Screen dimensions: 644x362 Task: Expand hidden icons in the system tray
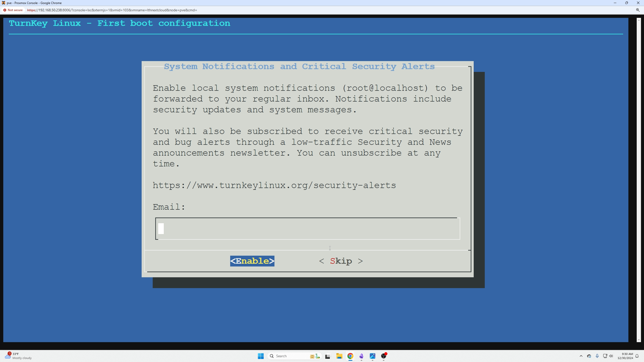click(581, 356)
